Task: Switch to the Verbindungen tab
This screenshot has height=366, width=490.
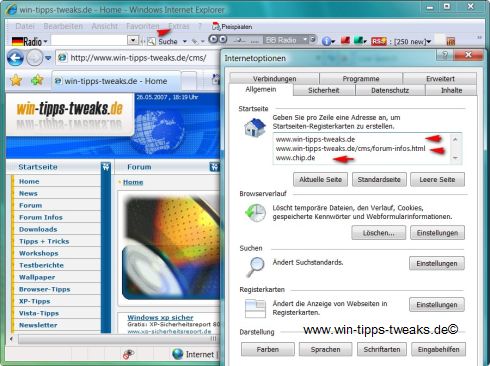Action: click(x=274, y=79)
